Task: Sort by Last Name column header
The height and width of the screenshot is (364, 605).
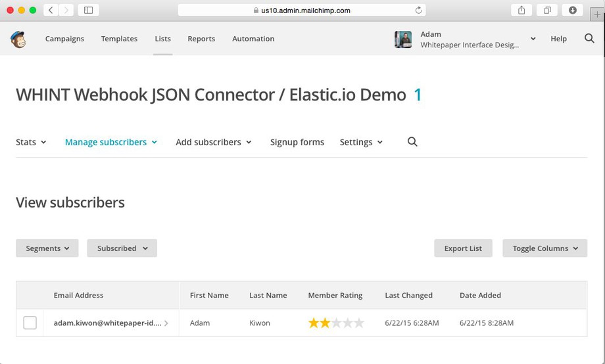Action: [x=268, y=295]
